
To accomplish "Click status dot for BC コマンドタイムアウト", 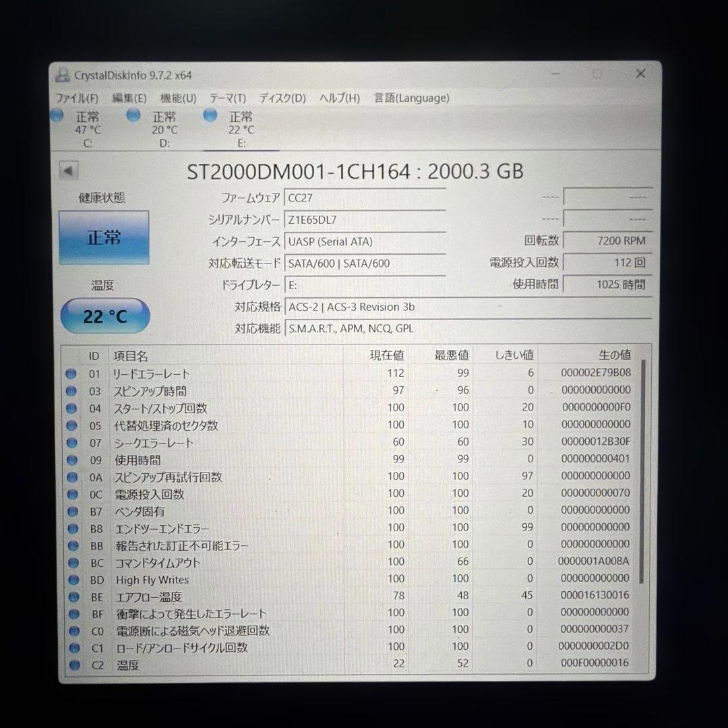I will 73,563.
